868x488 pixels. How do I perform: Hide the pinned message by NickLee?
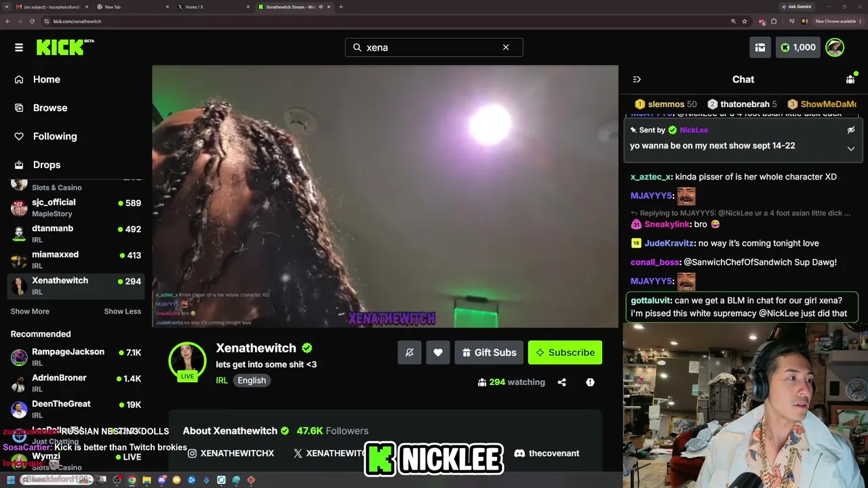click(851, 130)
